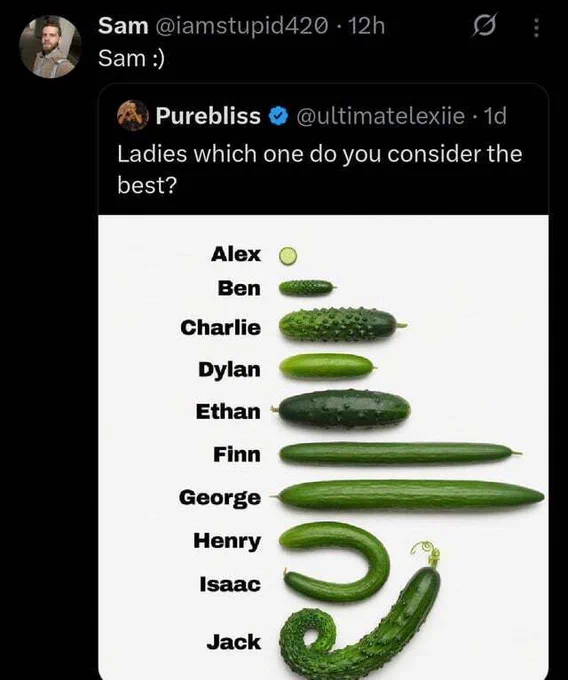This screenshot has height=680, width=568.
Task: Open the quoted tweet text about ladies
Action: [x=320, y=169]
